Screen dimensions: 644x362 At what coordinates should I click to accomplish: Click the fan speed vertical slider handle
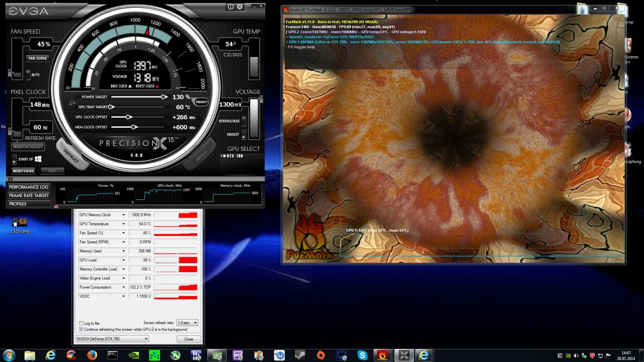coord(10,74)
